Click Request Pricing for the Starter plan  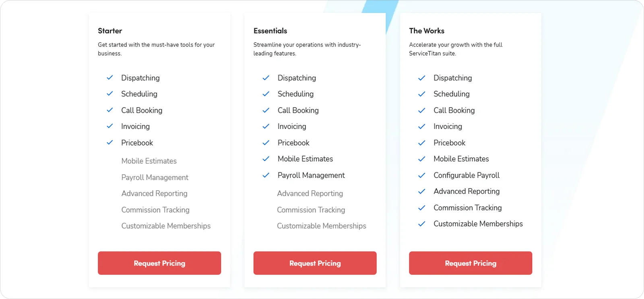point(159,263)
